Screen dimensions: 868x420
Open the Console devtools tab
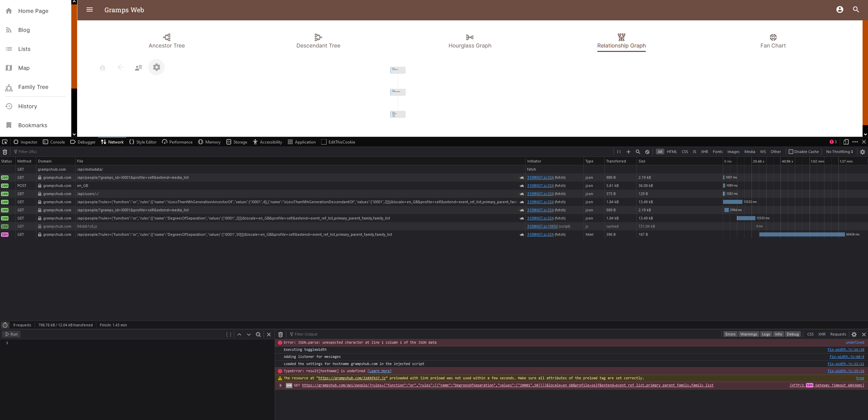pos(54,142)
